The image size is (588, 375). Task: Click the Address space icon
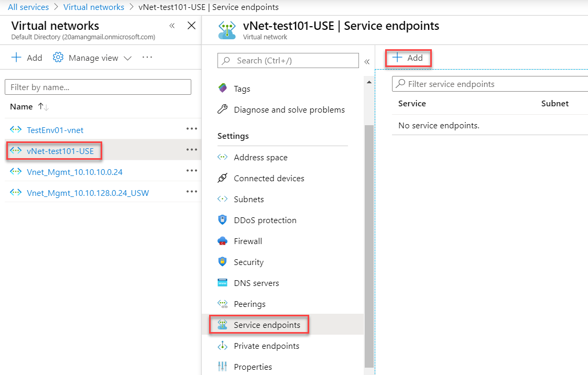point(222,157)
